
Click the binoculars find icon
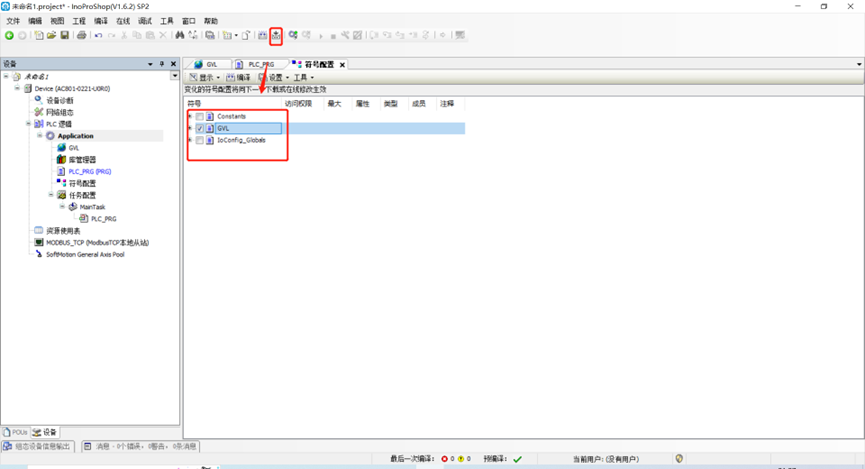coord(180,35)
